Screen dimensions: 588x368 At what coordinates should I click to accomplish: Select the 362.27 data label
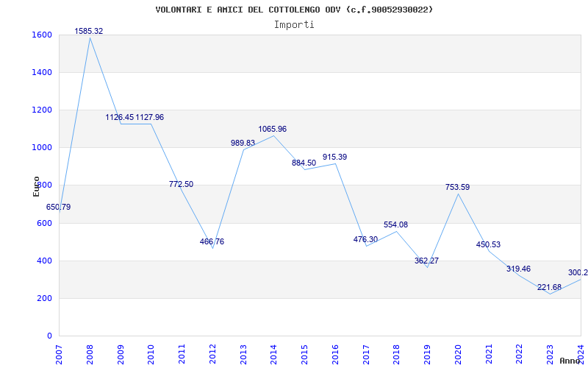[x=427, y=261]
